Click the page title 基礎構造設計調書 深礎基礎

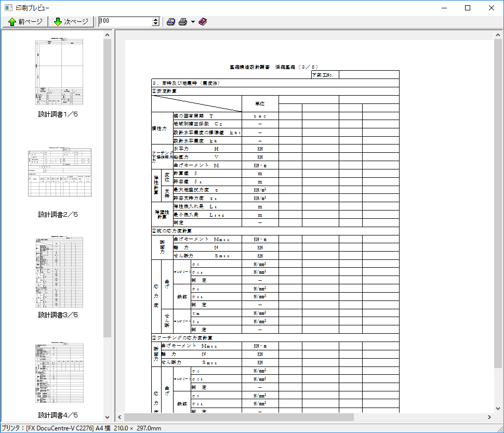273,67
